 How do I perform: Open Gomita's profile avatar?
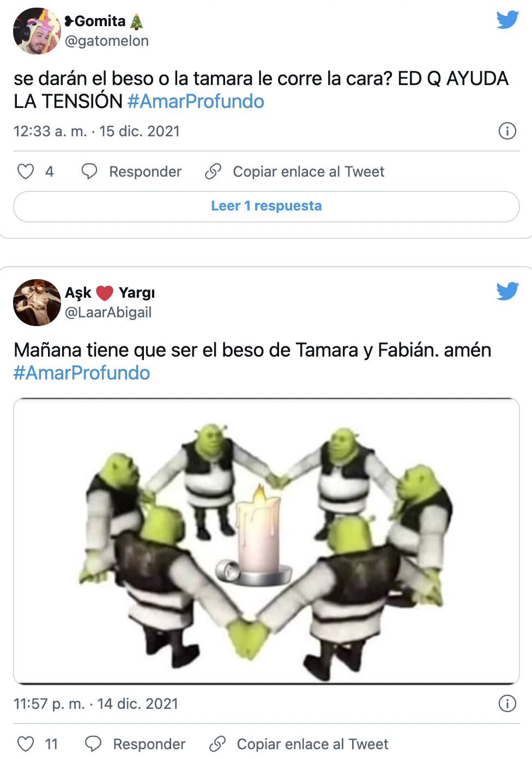37,31
